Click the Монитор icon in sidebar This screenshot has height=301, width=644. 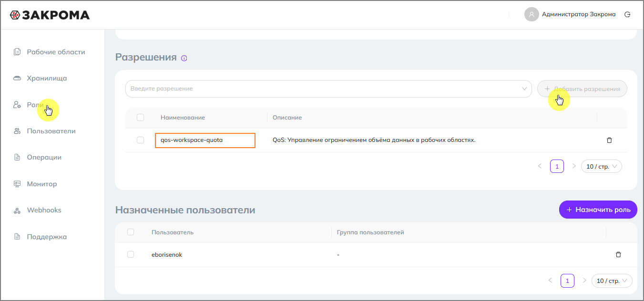[17, 184]
